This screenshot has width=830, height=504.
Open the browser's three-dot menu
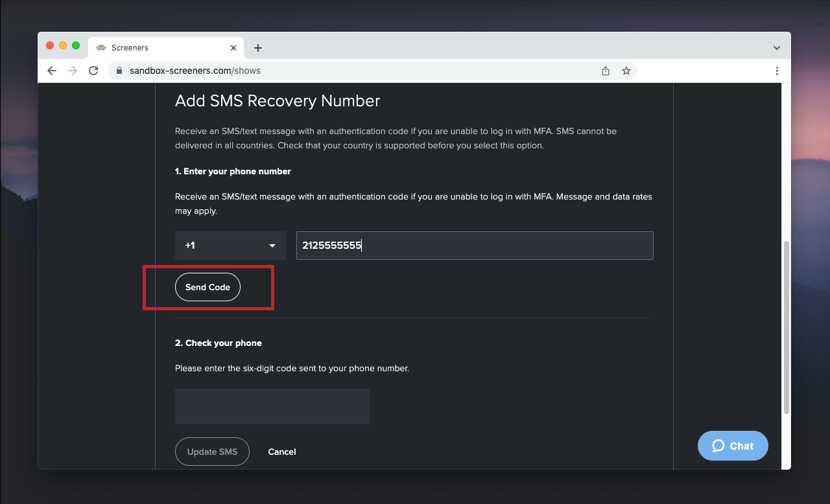pos(777,71)
